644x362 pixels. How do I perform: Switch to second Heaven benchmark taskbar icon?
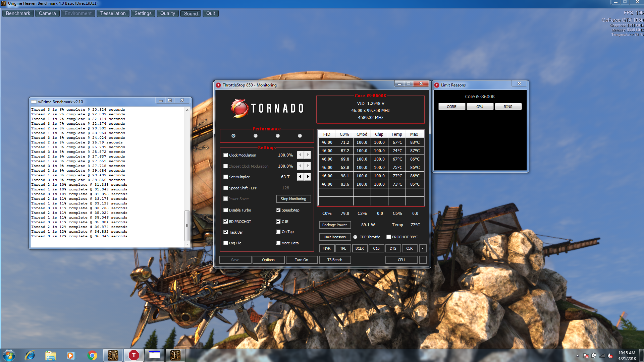pyautogui.click(x=175, y=355)
